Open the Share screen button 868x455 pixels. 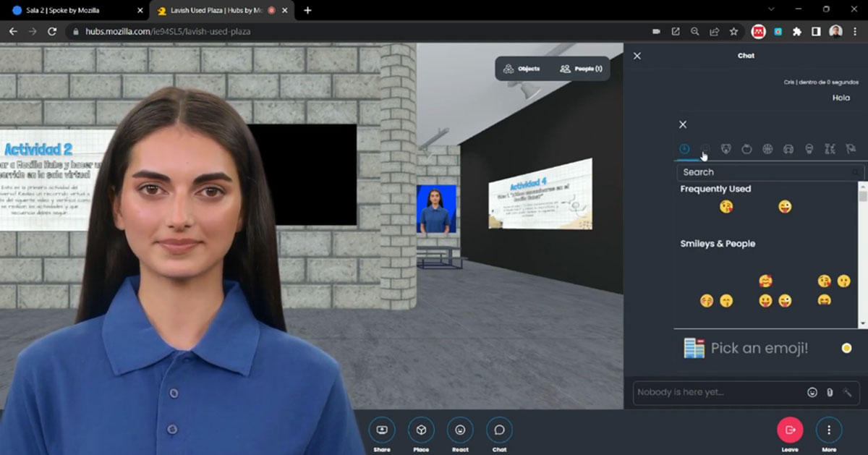[x=382, y=430]
